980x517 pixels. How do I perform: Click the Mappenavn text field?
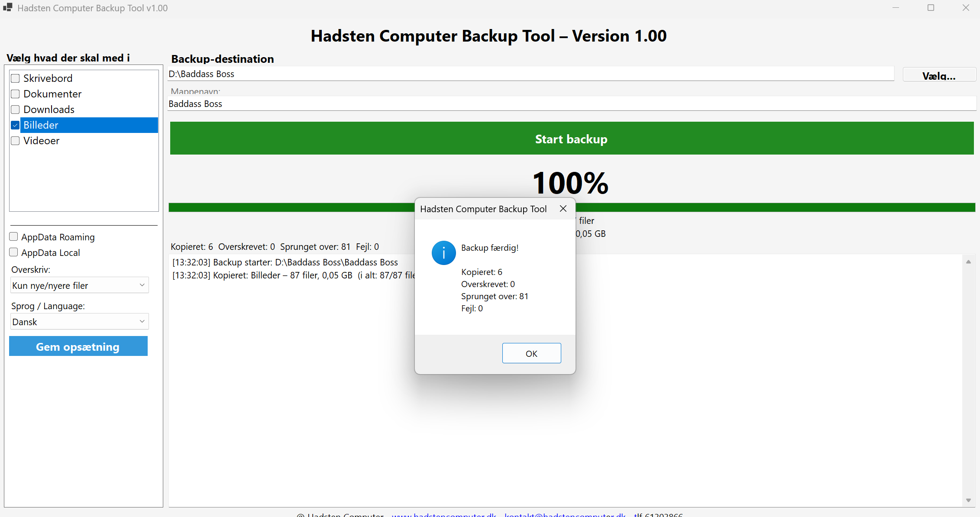tap(571, 104)
